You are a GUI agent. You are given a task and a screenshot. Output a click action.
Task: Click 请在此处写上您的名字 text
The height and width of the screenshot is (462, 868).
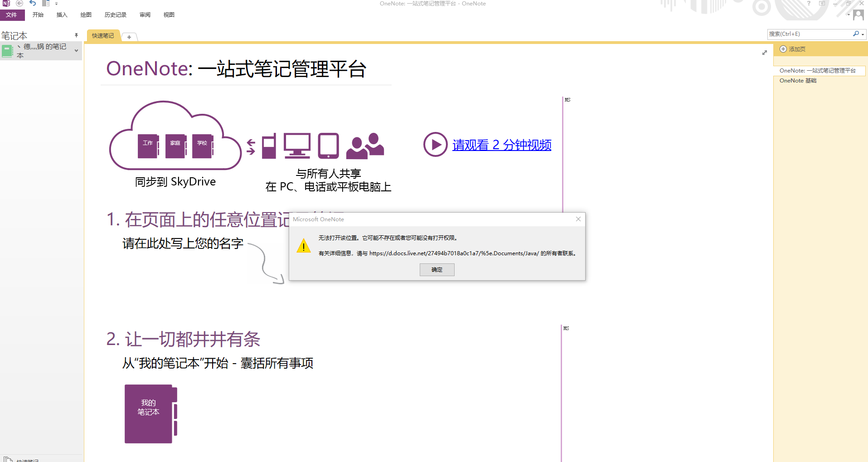click(x=183, y=243)
